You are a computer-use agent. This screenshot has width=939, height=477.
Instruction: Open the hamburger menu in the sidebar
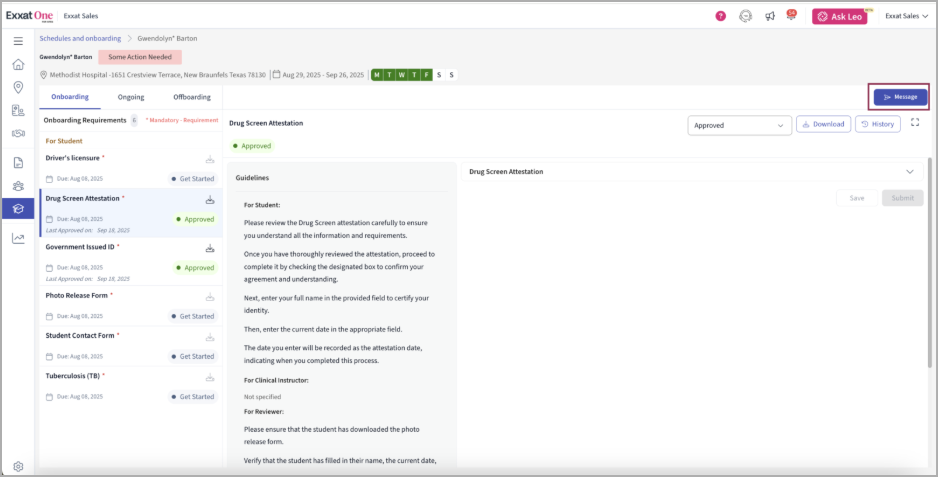(18, 41)
